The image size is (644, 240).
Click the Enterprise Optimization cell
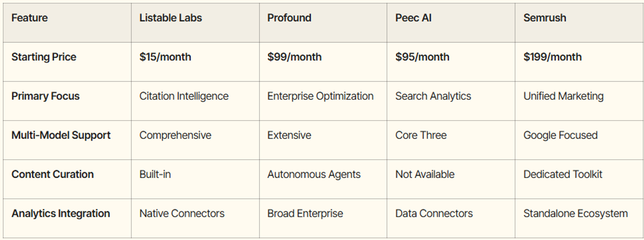(x=320, y=96)
